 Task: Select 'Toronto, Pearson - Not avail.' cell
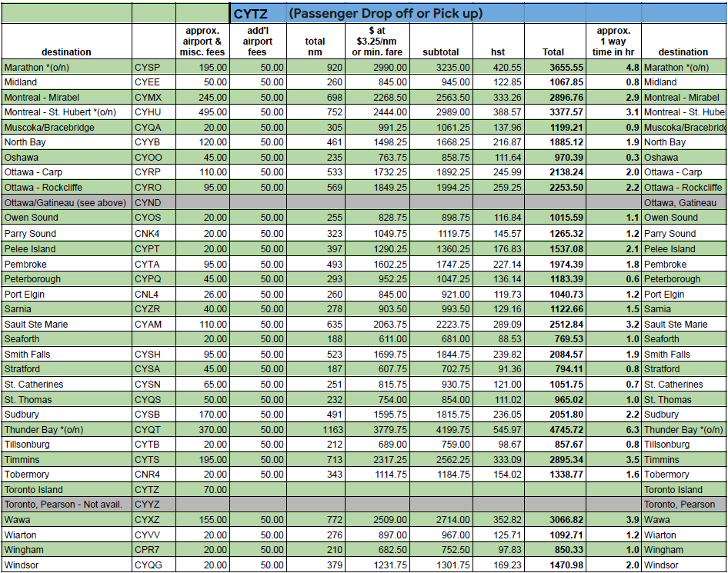(67, 505)
